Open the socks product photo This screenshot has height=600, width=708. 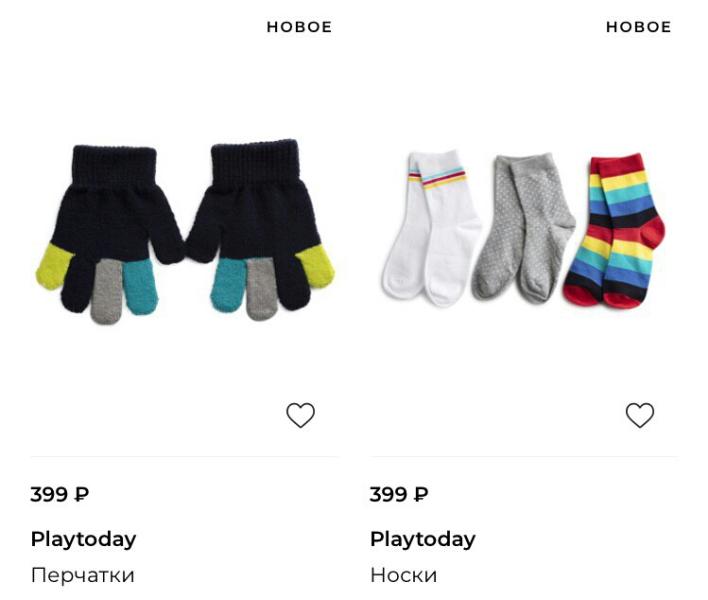524,230
